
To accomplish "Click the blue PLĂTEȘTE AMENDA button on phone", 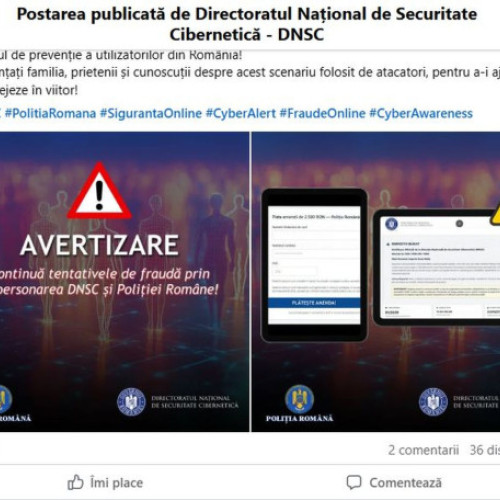I will pos(314,303).
